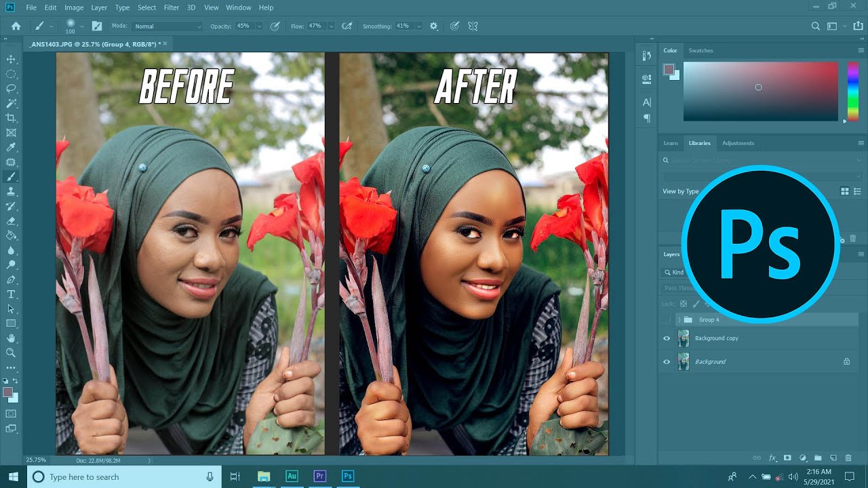Toggle symmetry paint options butterfly

[x=473, y=26]
